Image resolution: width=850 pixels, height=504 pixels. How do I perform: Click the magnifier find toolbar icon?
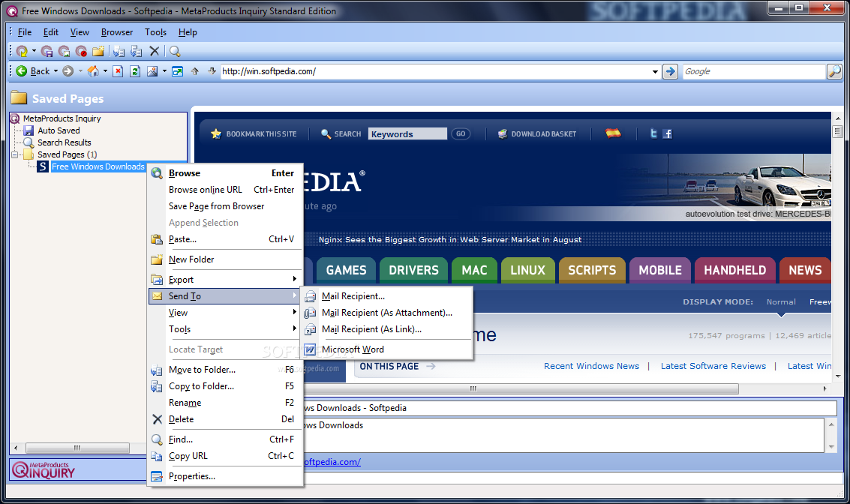[x=175, y=52]
